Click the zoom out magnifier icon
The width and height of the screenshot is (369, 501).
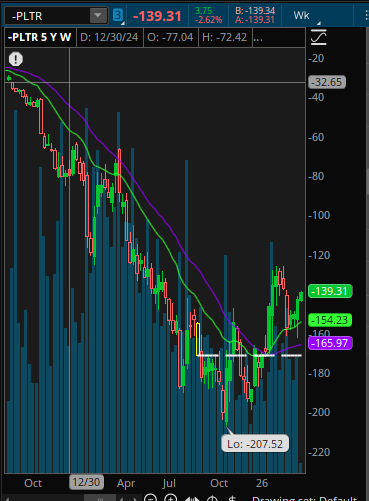pyautogui.click(x=151, y=498)
